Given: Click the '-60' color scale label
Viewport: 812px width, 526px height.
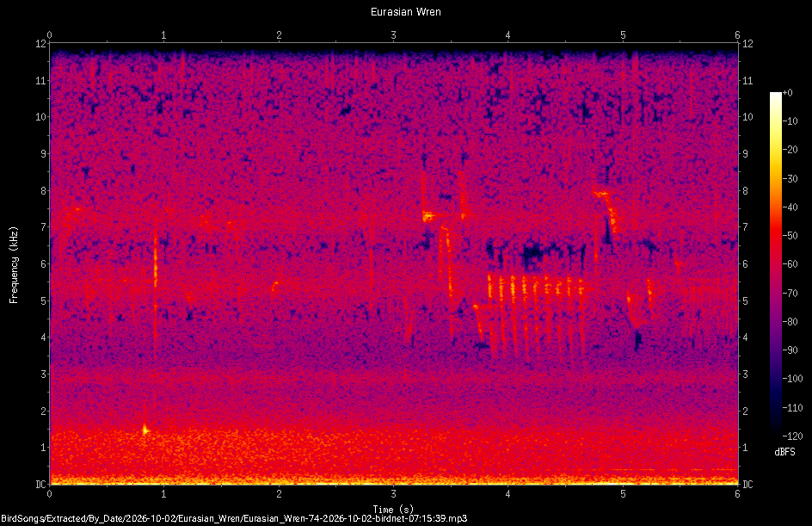Looking at the screenshot, I should [x=790, y=264].
